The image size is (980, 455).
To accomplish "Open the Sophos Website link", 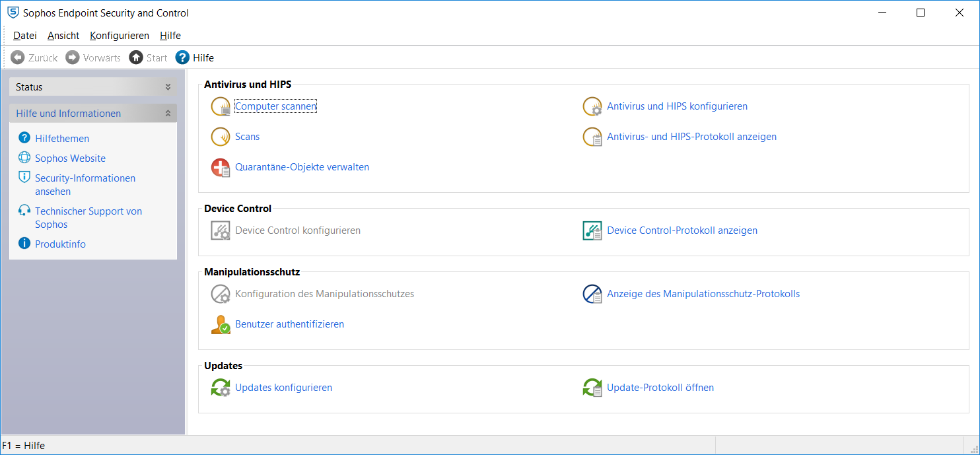I will click(70, 158).
